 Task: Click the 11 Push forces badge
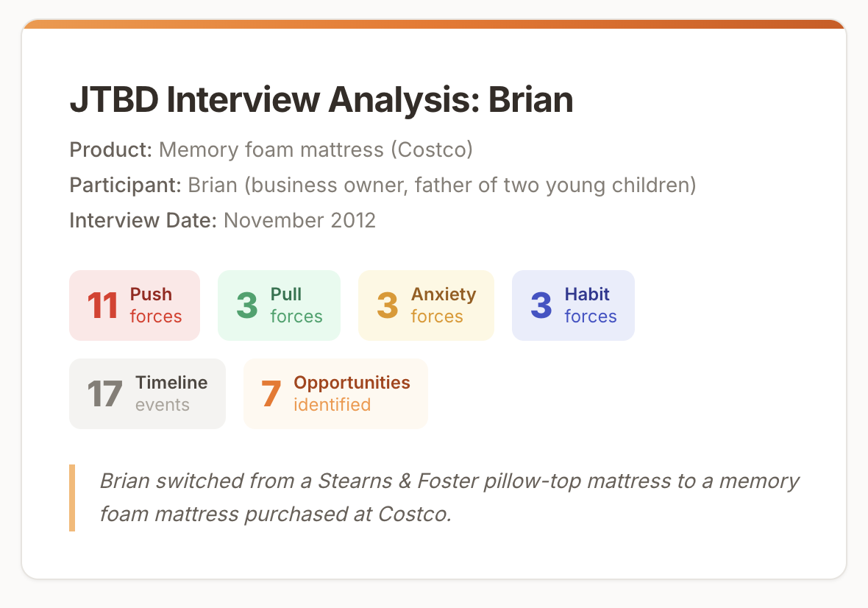135,305
